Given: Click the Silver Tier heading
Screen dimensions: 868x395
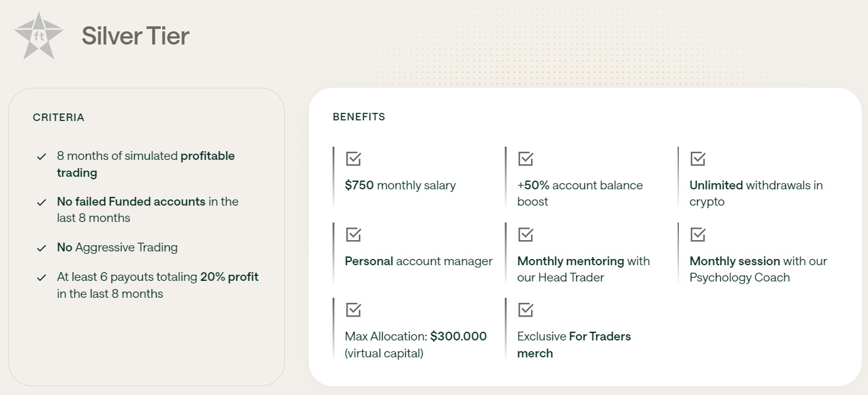Looking at the screenshot, I should [x=135, y=36].
